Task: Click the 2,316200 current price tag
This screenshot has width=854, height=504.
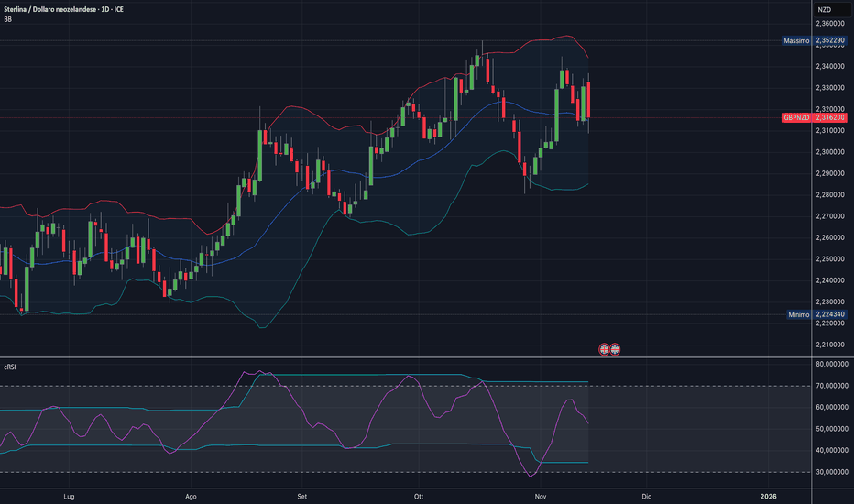Action: pos(830,117)
